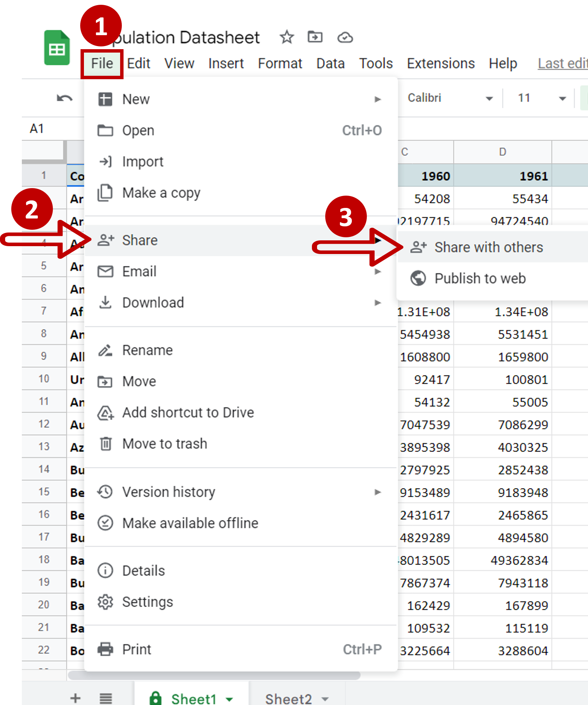
Task: Click the document title Population Datasheet
Action: point(186,37)
